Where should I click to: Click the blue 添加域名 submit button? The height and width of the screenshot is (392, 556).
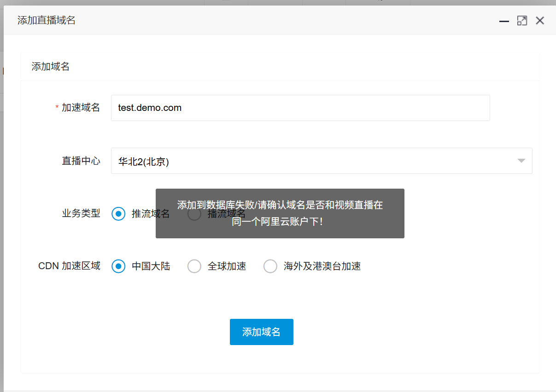pyautogui.click(x=262, y=332)
